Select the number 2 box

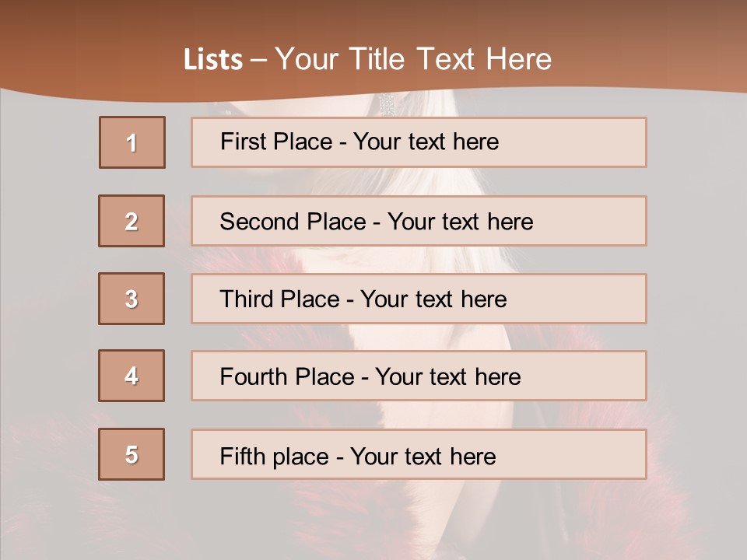click(132, 221)
